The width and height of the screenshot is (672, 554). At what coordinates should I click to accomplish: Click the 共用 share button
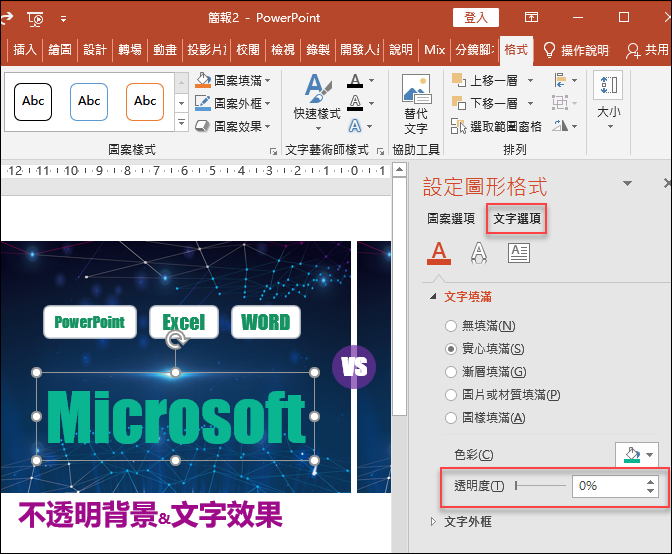tap(648, 50)
